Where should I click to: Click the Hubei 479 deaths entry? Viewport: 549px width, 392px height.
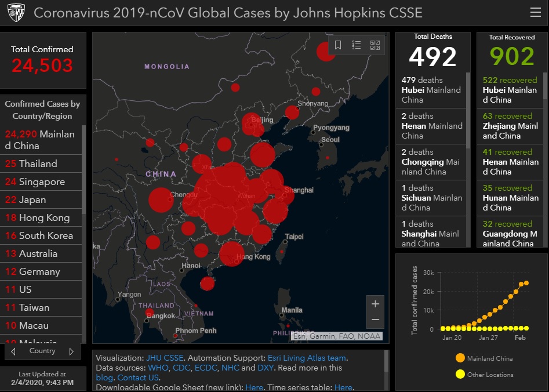[x=431, y=90]
